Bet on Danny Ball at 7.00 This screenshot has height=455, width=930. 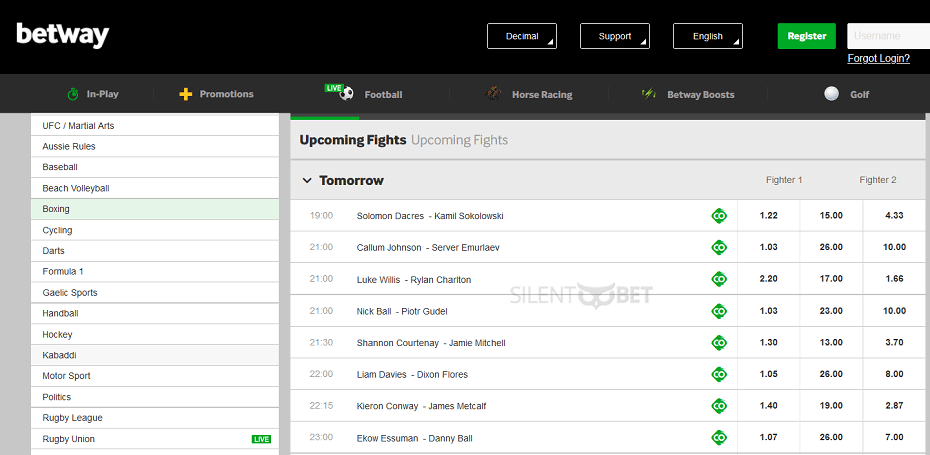tap(894, 438)
